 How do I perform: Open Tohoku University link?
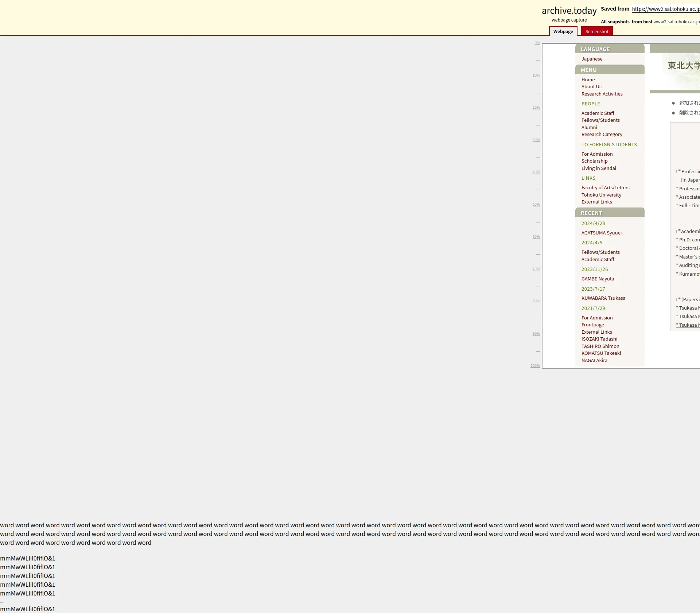[601, 195]
